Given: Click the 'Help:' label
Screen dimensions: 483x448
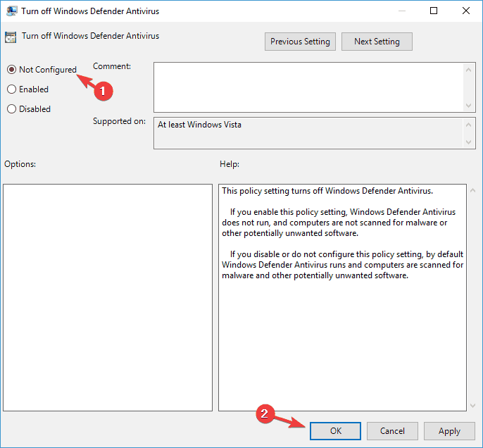Looking at the screenshot, I should (230, 164).
